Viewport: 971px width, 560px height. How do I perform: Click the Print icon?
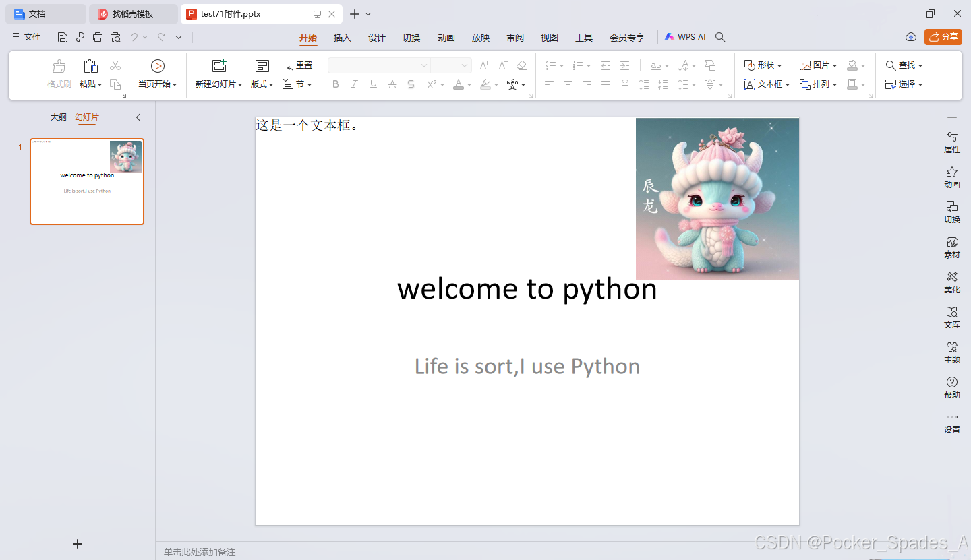[98, 37]
